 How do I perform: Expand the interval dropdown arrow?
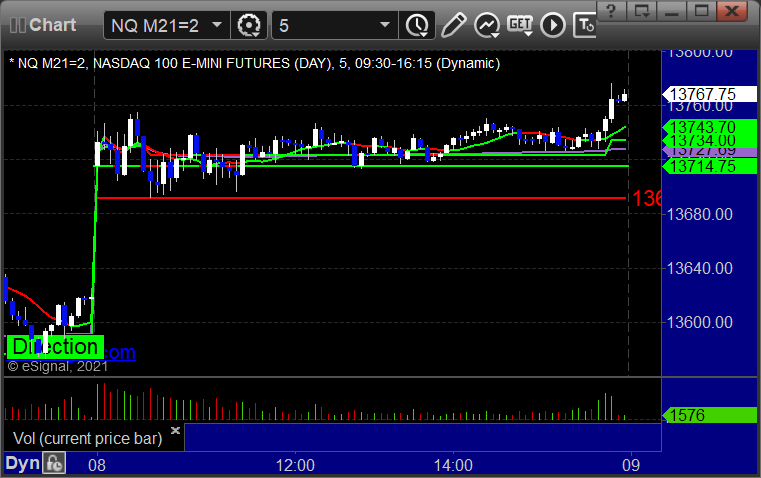(x=385, y=25)
